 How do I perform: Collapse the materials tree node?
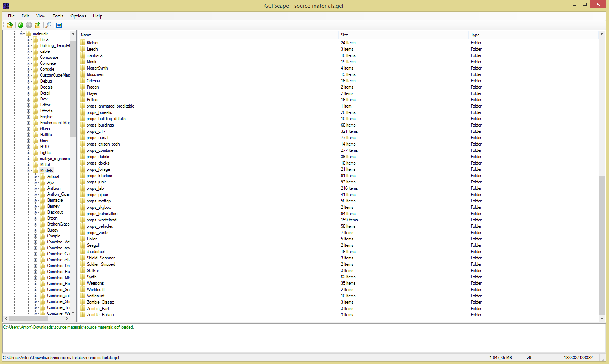tap(22, 33)
